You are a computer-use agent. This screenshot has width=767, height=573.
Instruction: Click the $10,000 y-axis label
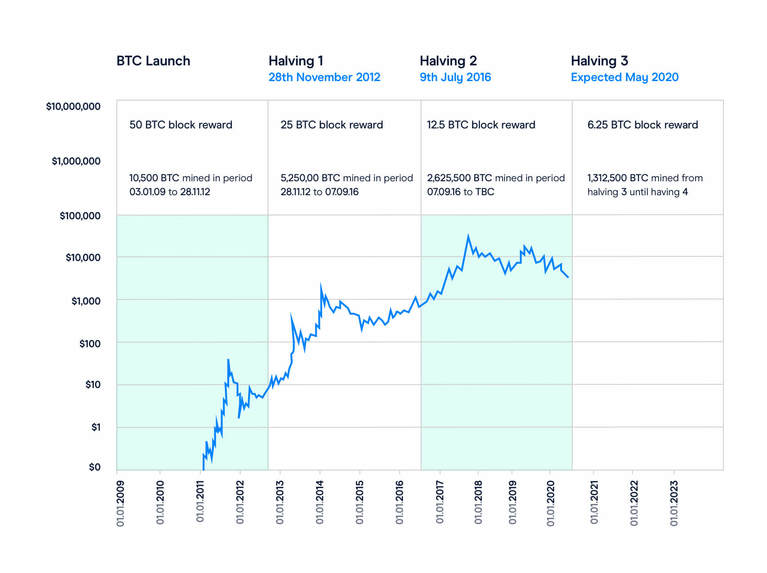83,258
